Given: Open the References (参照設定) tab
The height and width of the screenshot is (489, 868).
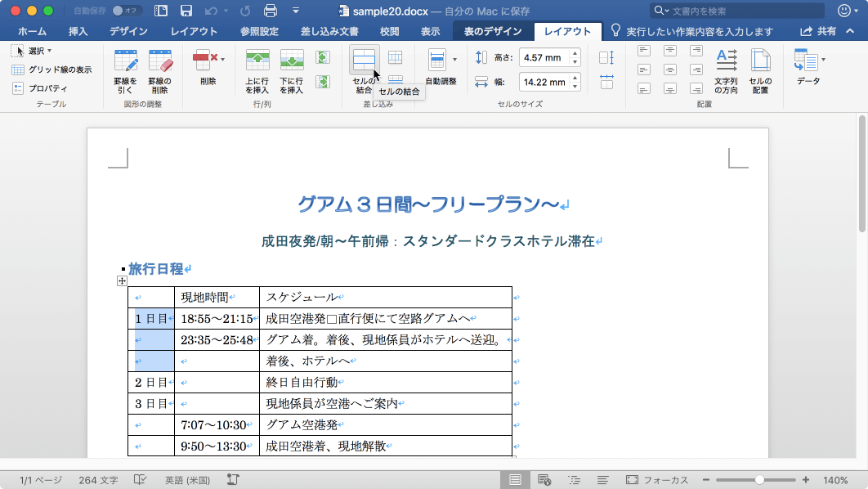Looking at the screenshot, I should (x=259, y=32).
